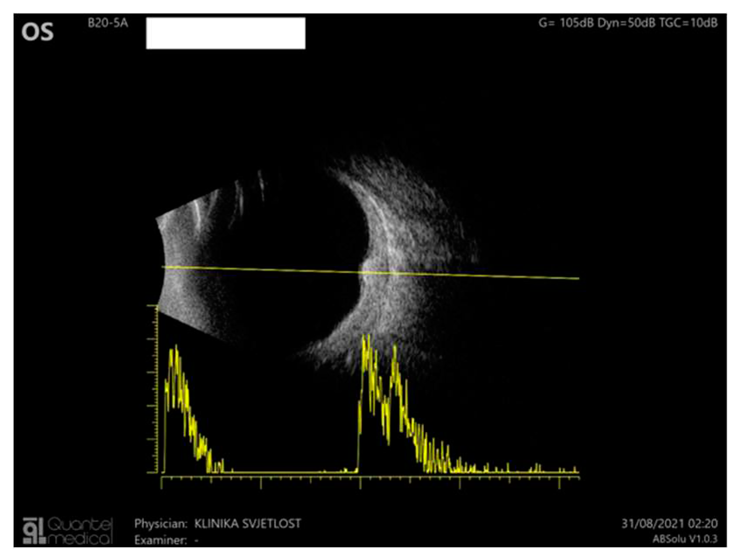738x560 pixels.
Task: Click the Quantel Medical logo
Action: coord(68,530)
